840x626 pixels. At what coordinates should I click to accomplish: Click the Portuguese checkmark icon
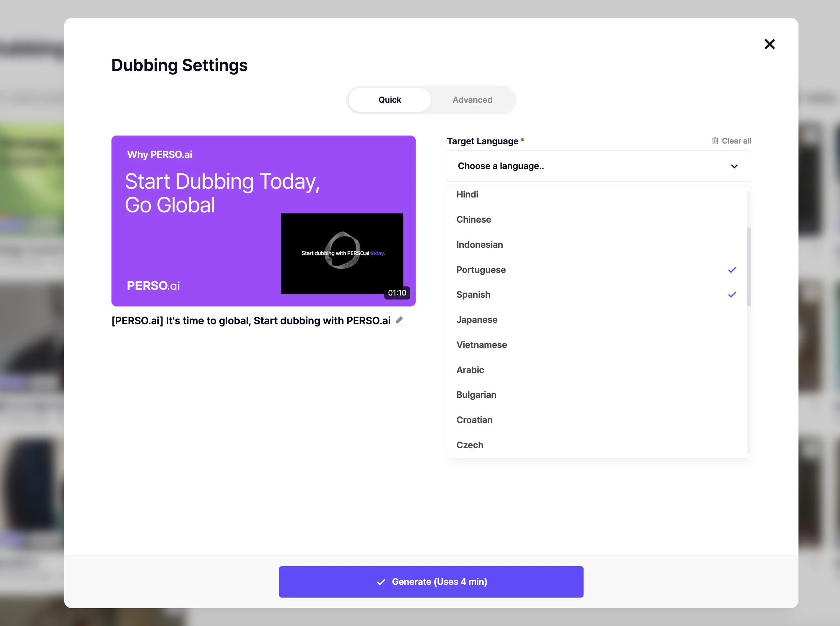click(x=732, y=270)
